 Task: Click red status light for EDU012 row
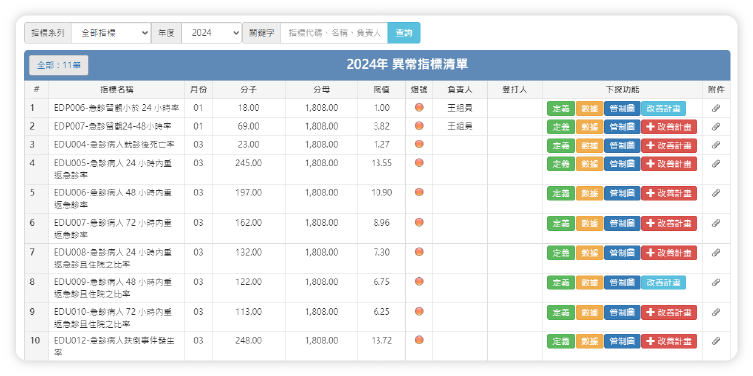(x=419, y=340)
